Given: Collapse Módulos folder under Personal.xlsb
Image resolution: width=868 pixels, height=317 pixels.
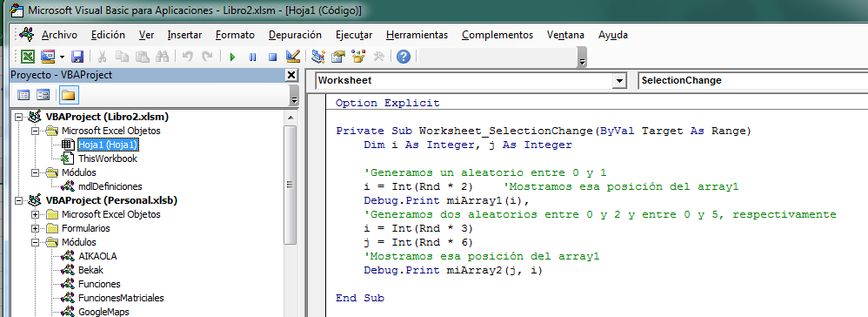Looking at the screenshot, I should 35,242.
